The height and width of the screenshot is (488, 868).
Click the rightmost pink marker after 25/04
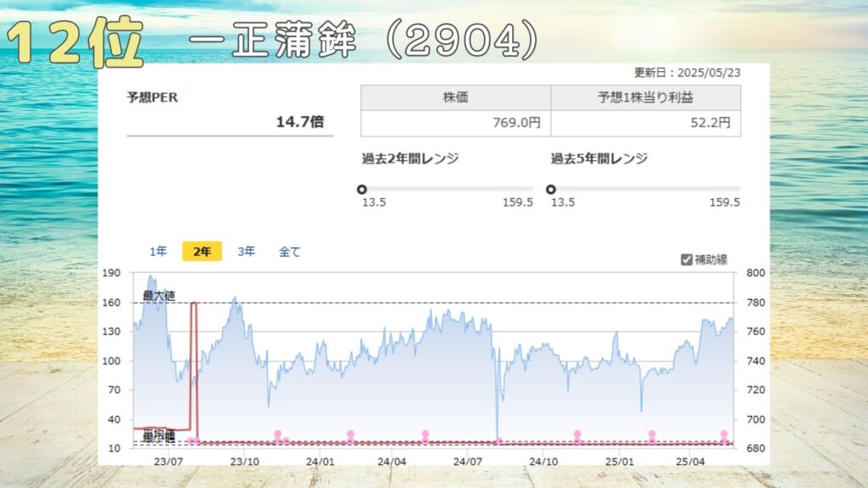point(724,435)
